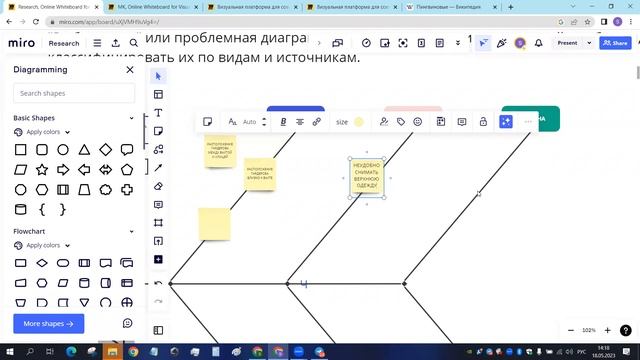Click the 102% zoom level
The height and width of the screenshot is (360, 640).
click(589, 330)
